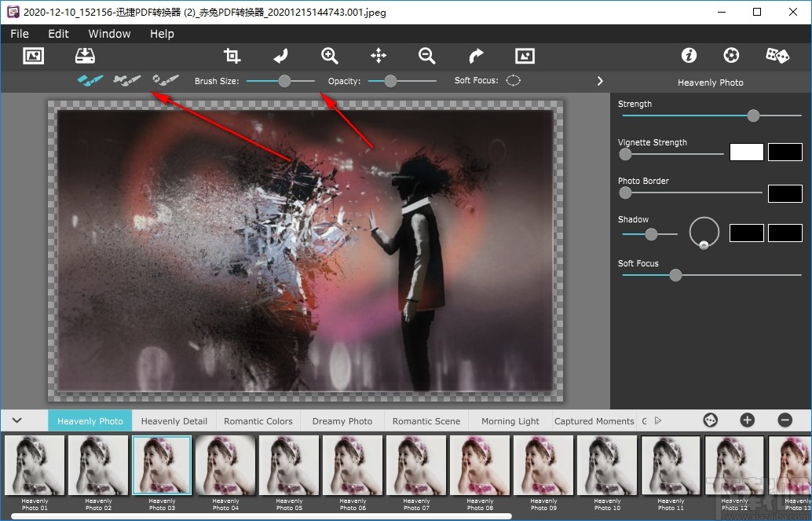This screenshot has height=521, width=812.
Task: Toggle the Soft Focus dashed-circle icon
Action: 514,80
